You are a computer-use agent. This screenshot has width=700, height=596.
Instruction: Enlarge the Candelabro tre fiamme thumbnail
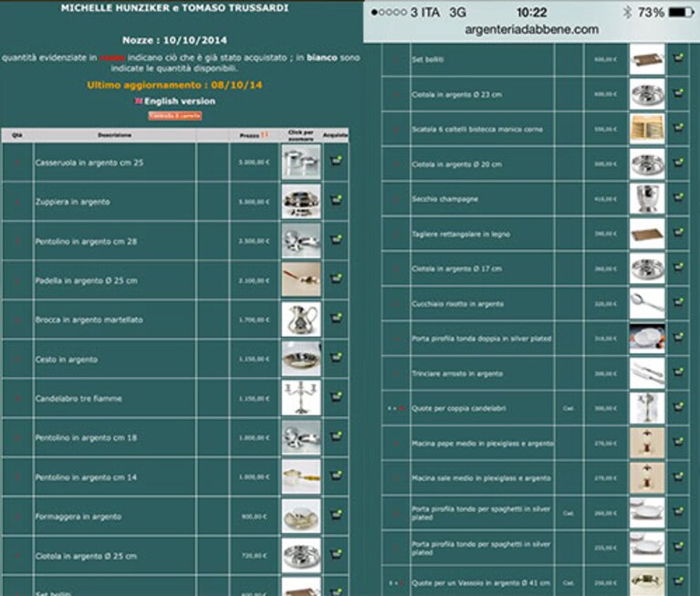pos(301,398)
